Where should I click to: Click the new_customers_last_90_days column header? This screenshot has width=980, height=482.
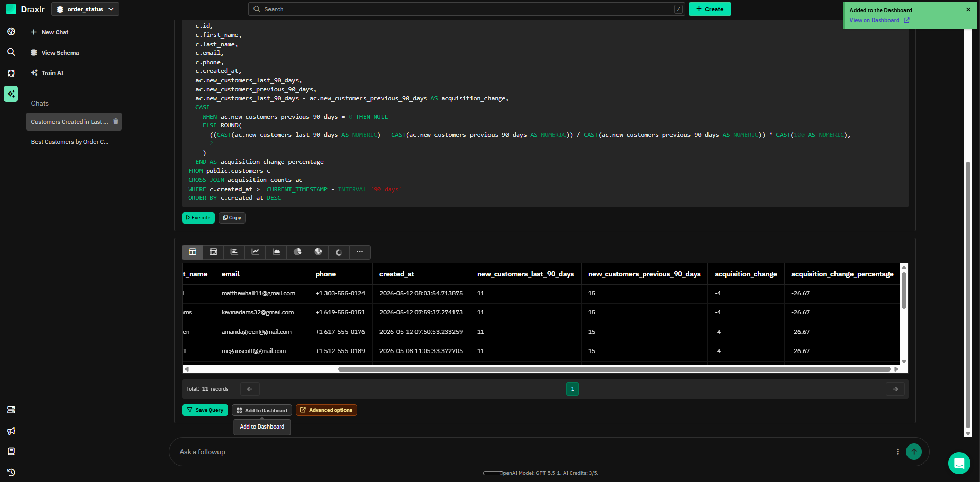tap(525, 274)
